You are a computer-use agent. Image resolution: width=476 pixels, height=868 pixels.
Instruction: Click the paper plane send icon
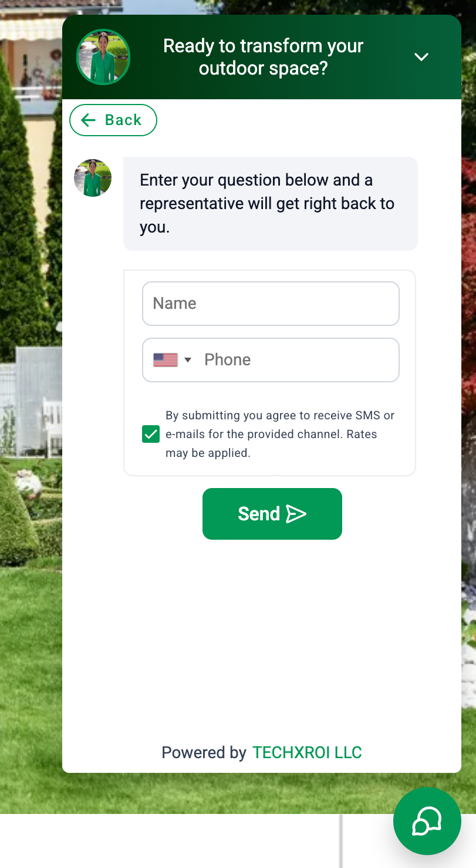coord(296,514)
